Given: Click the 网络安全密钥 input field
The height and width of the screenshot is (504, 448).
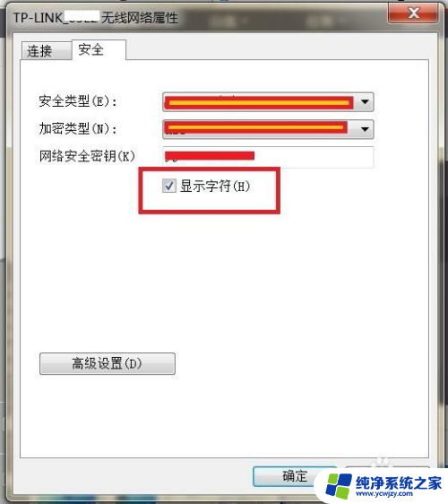Looking at the screenshot, I should click(268, 157).
